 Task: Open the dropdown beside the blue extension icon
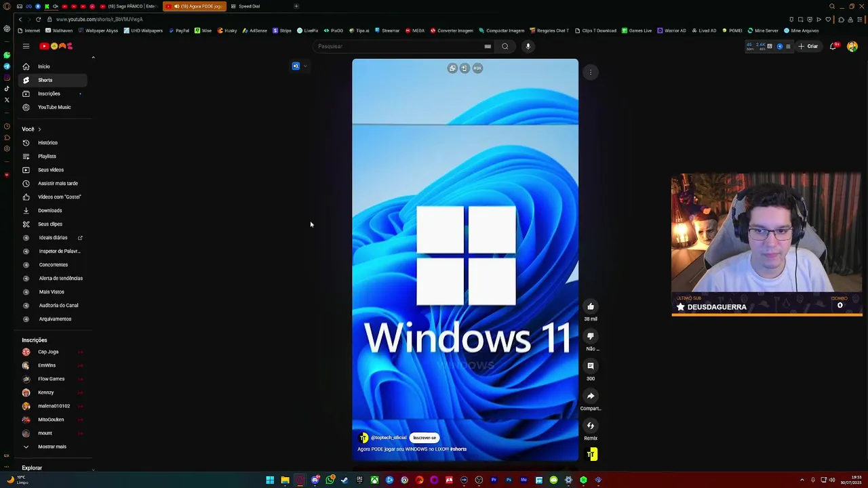305,66
